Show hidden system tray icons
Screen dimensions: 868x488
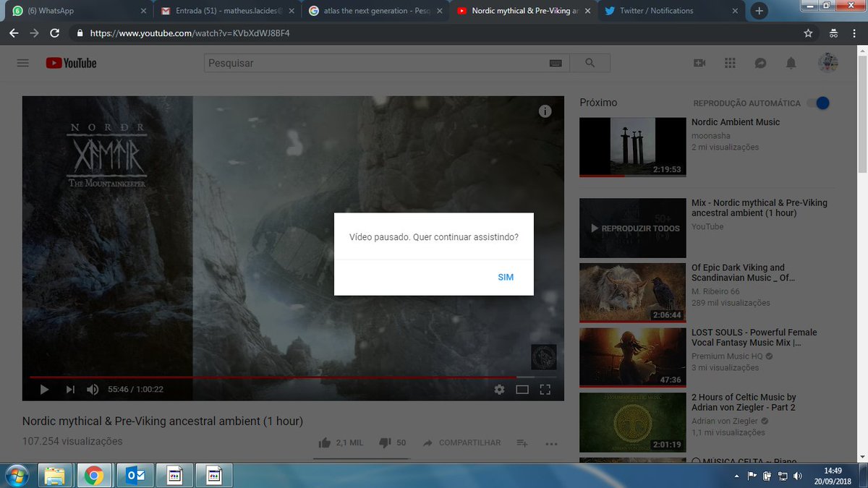[x=736, y=476]
